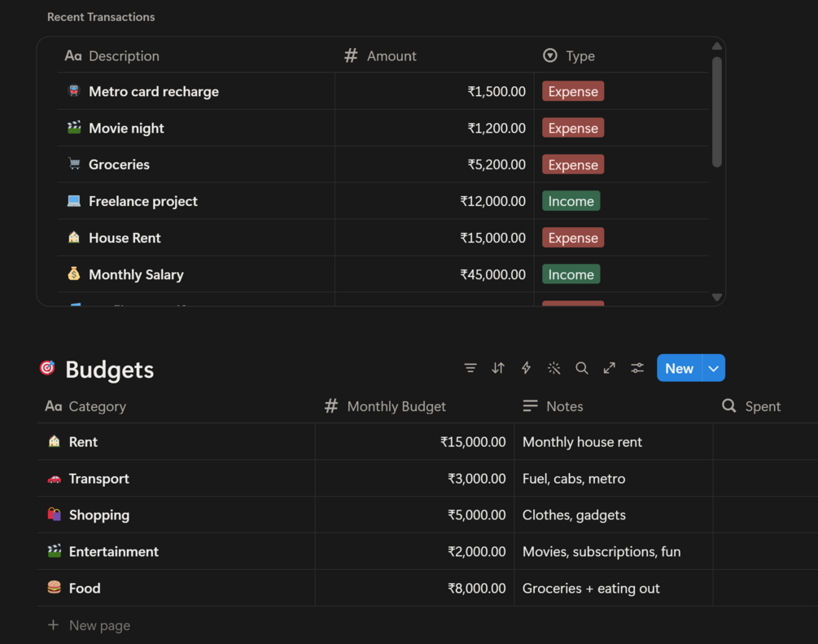Expand Budgets database to full page
The image size is (818, 644).
(x=610, y=368)
